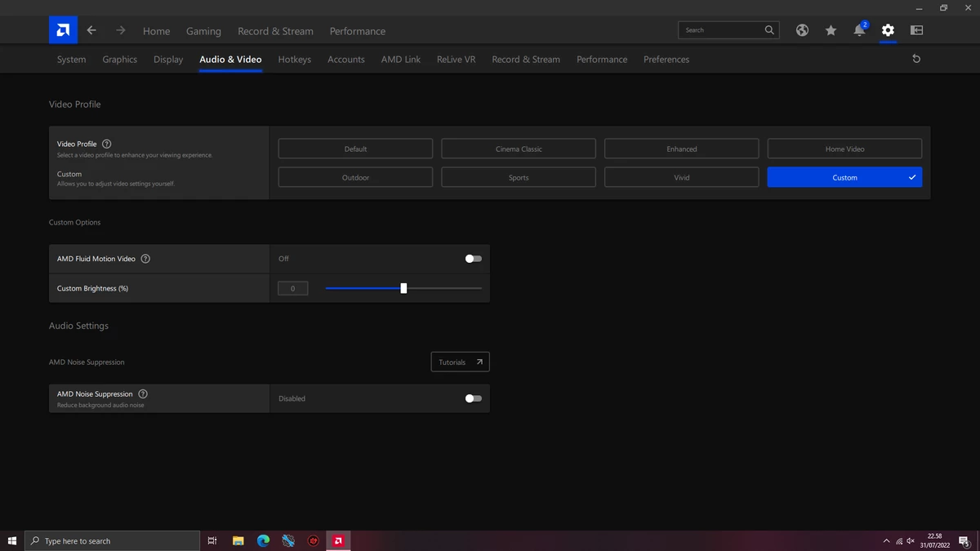Image resolution: width=980 pixels, height=551 pixels.
Task: Switch to the Accounts tab
Action: click(346, 60)
